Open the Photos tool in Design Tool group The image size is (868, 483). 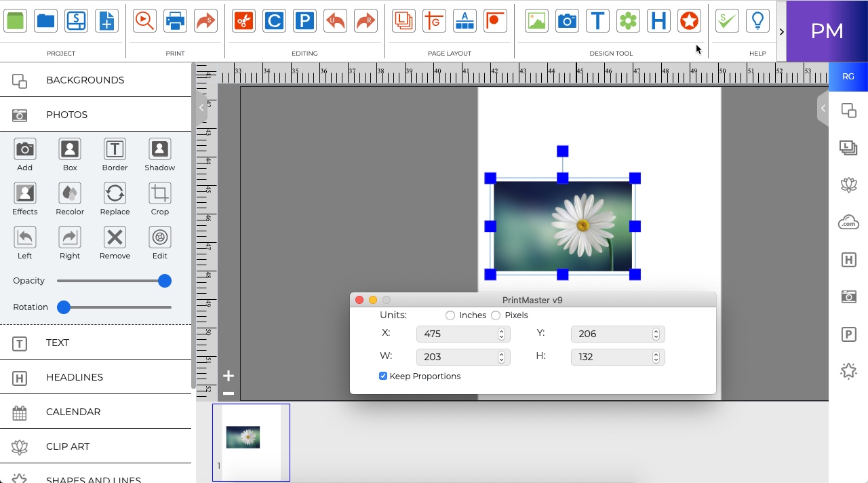[x=567, y=20]
